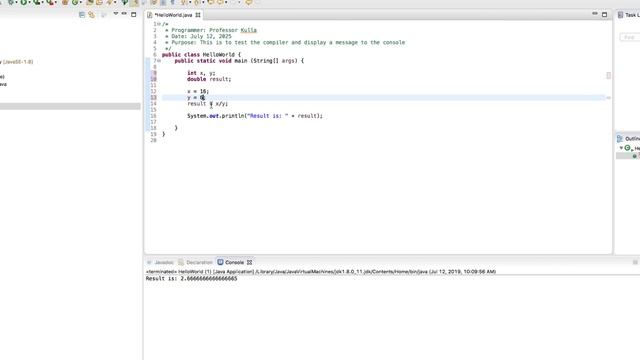Viewport: 640px width, 360px height.
Task: Click the green Run button in toolbar
Action: click(24, 2)
